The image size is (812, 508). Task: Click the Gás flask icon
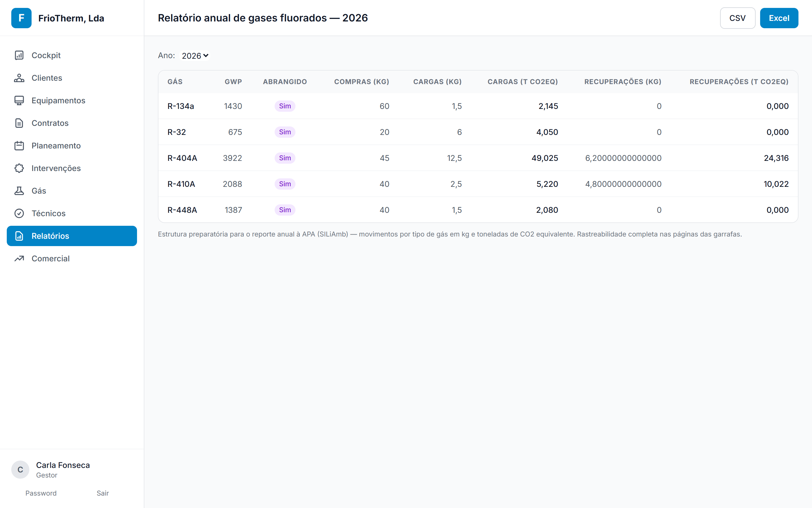point(19,190)
